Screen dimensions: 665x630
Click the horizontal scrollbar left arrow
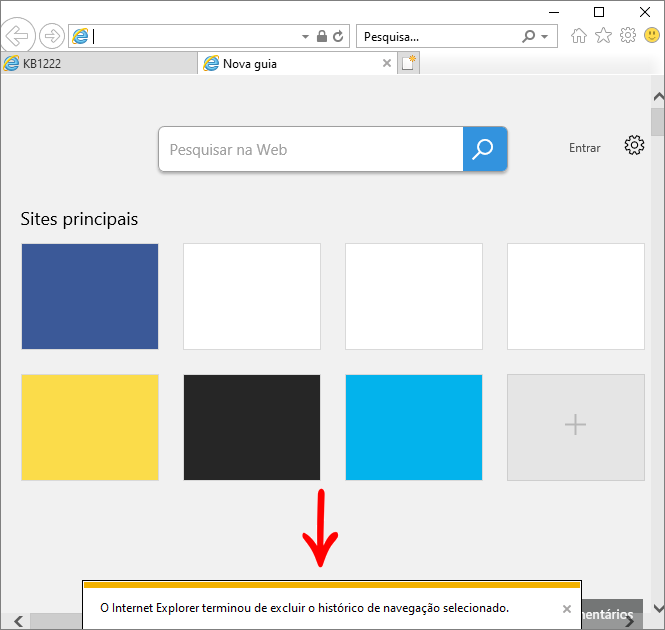tap(18, 621)
